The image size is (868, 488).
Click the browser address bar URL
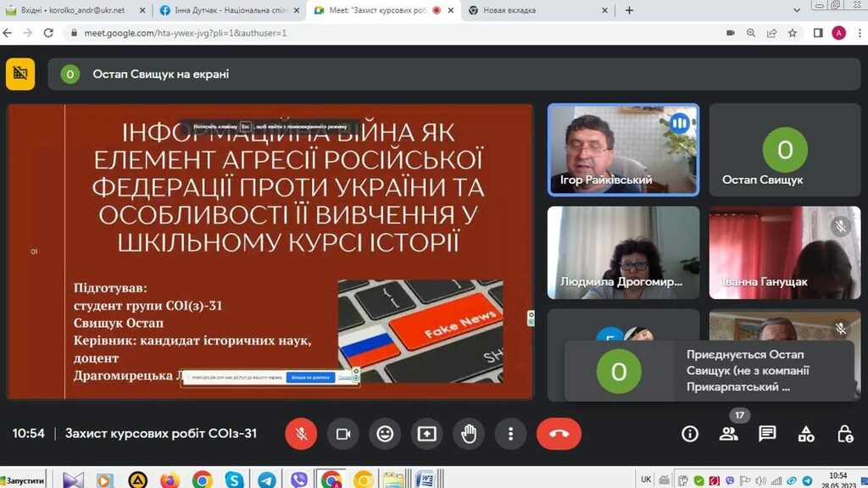(x=185, y=33)
